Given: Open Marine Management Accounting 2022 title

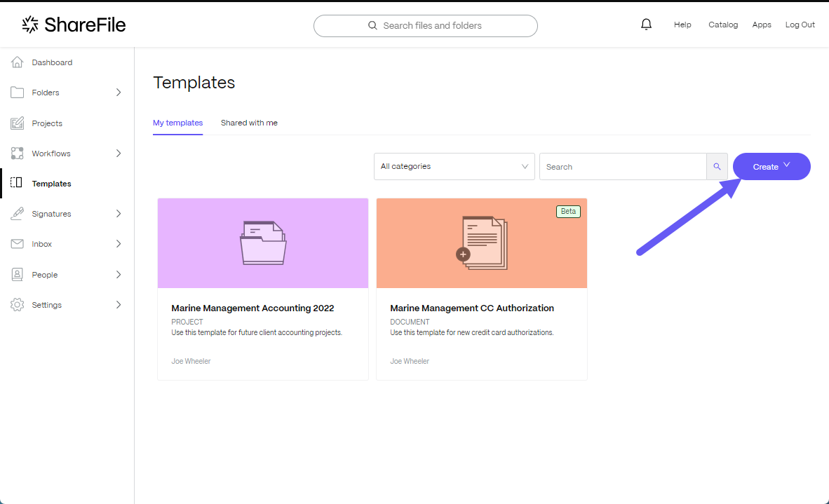Looking at the screenshot, I should pyautogui.click(x=252, y=308).
